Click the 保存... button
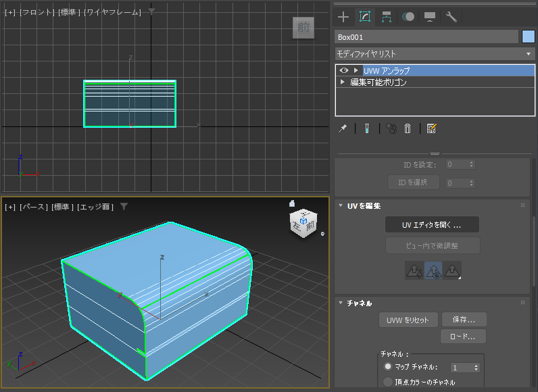This screenshot has width=538, height=392. pyautogui.click(x=464, y=320)
